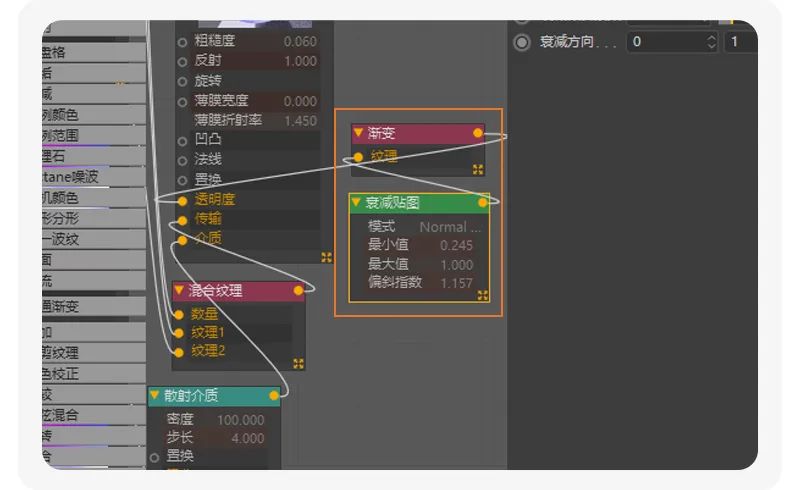800x490 pixels.
Task: Click the resize corner icon of 混合纹理 node
Action: (x=298, y=363)
